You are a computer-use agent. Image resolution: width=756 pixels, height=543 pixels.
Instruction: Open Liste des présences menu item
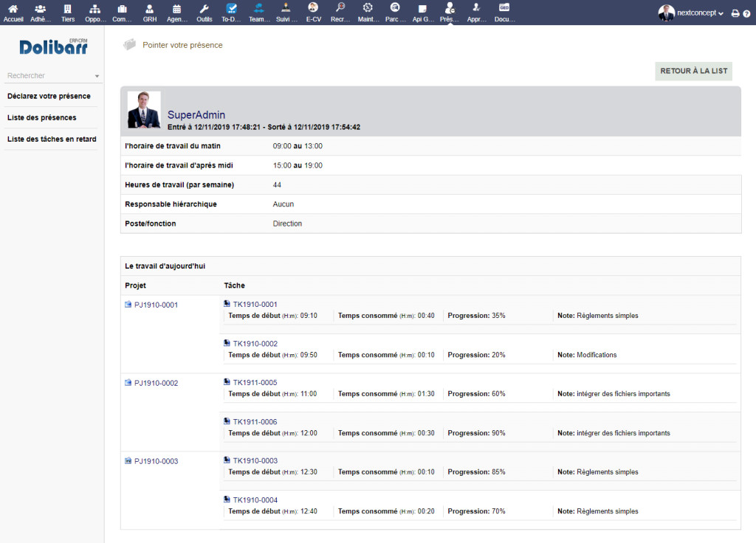click(x=41, y=118)
